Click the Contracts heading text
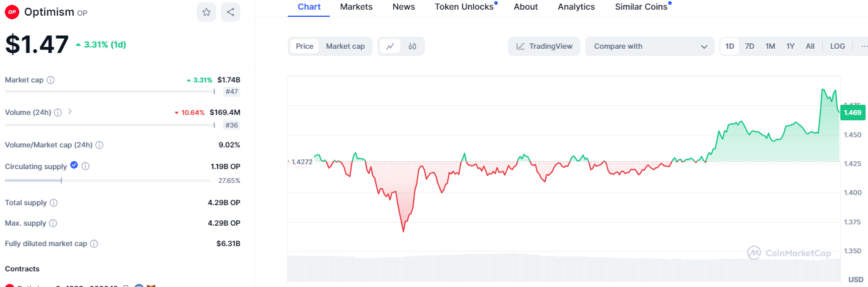 click(22, 269)
